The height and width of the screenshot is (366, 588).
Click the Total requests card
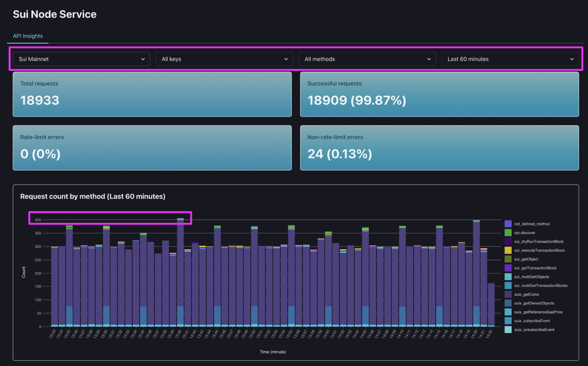[152, 94]
